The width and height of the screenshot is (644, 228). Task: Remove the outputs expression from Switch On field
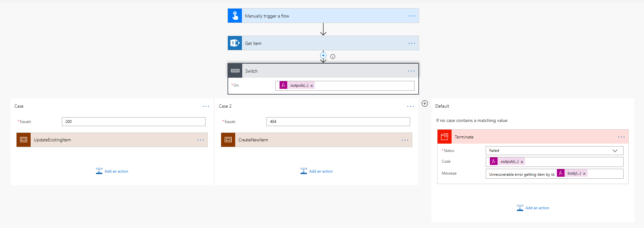point(312,86)
